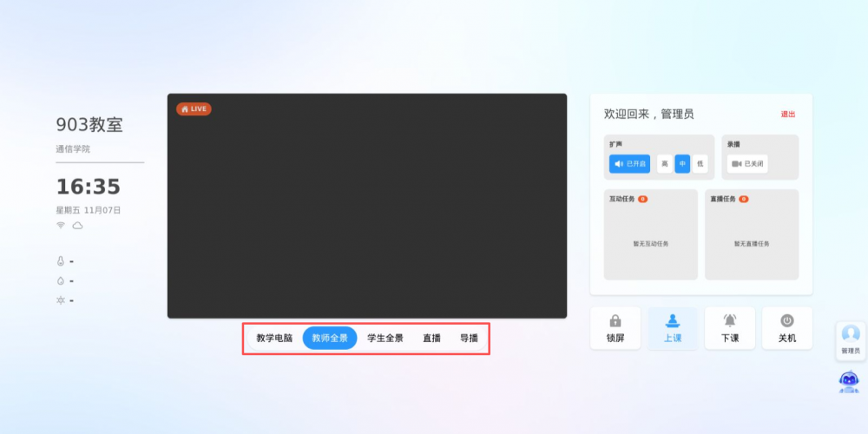Open the robot assistant icon
This screenshot has height=434, width=868.
(x=850, y=380)
